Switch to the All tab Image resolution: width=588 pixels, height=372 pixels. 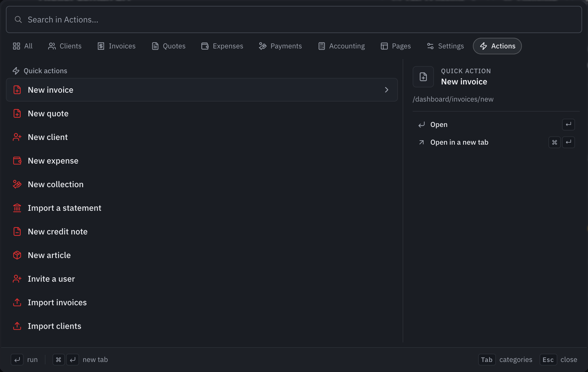pyautogui.click(x=23, y=46)
